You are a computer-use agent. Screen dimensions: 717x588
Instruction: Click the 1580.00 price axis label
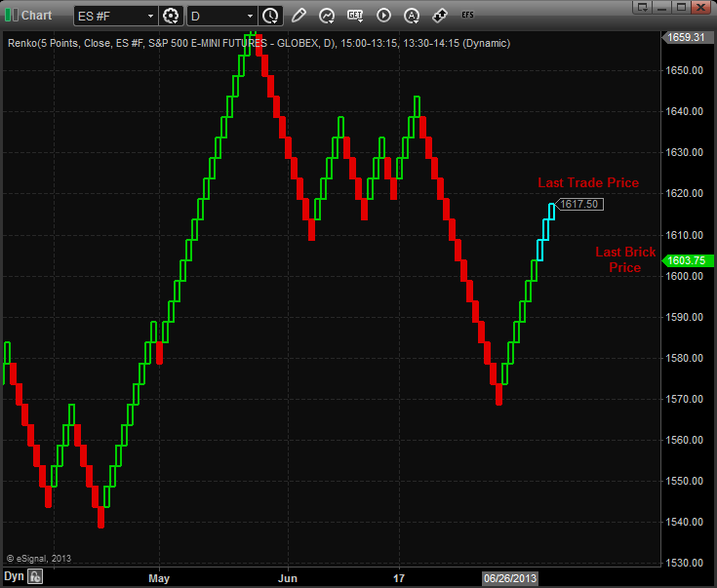[x=684, y=358]
